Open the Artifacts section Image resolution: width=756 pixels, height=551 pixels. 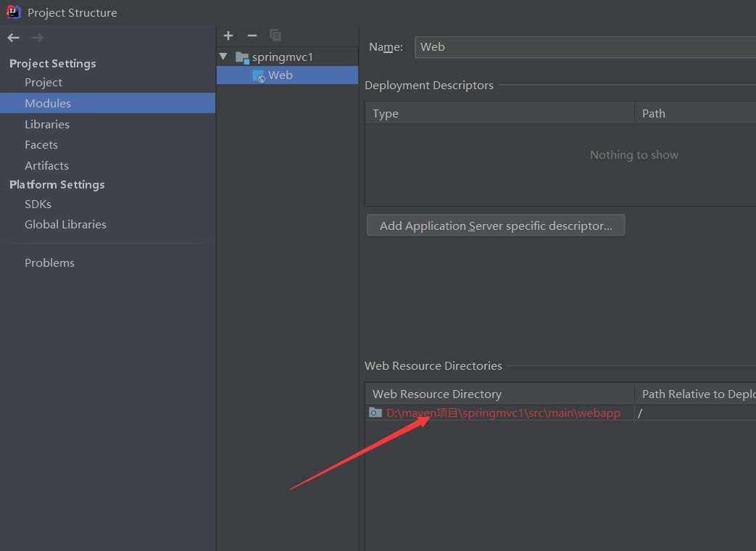pos(47,165)
